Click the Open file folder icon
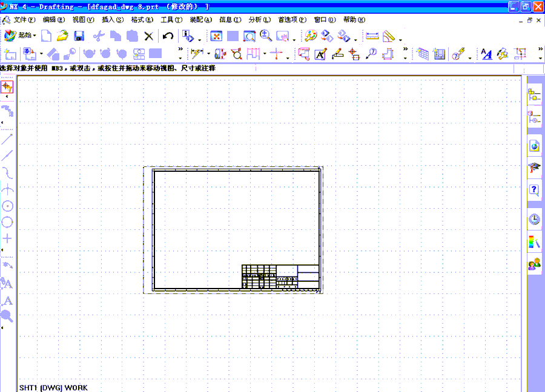Screen dimensions: 545x392 coord(62,36)
